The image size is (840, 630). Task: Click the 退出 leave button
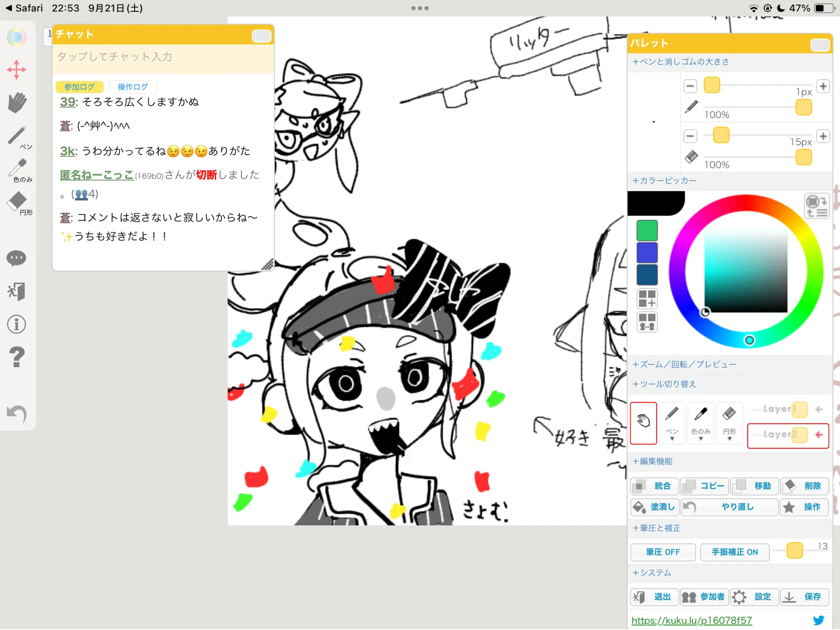coord(654,597)
